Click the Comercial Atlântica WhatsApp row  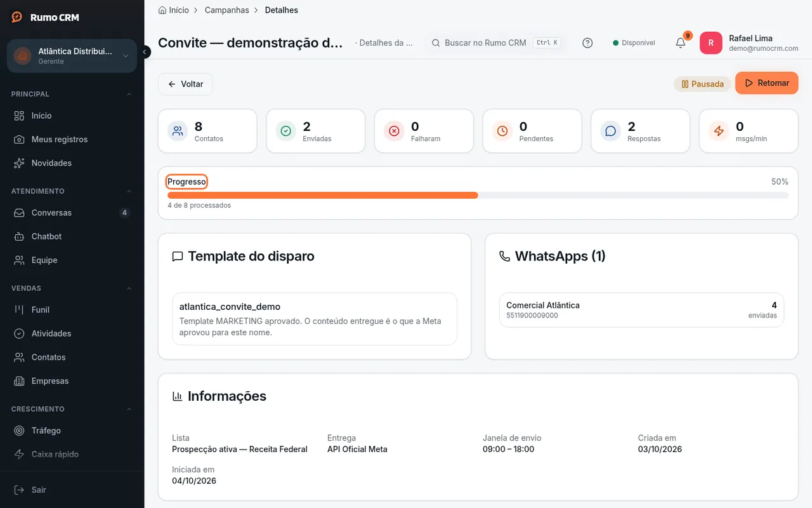[641, 310]
